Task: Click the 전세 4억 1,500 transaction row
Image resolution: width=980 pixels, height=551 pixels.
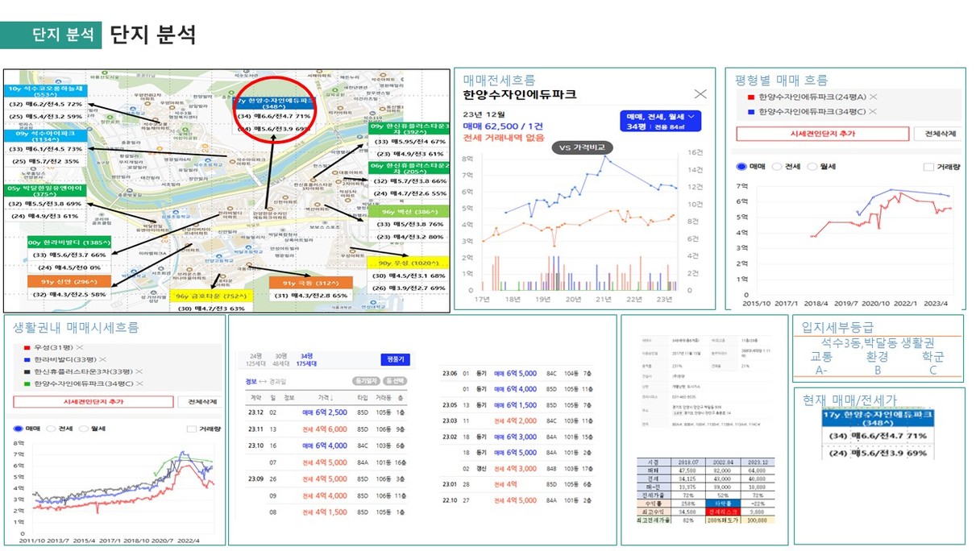Action: [328, 512]
